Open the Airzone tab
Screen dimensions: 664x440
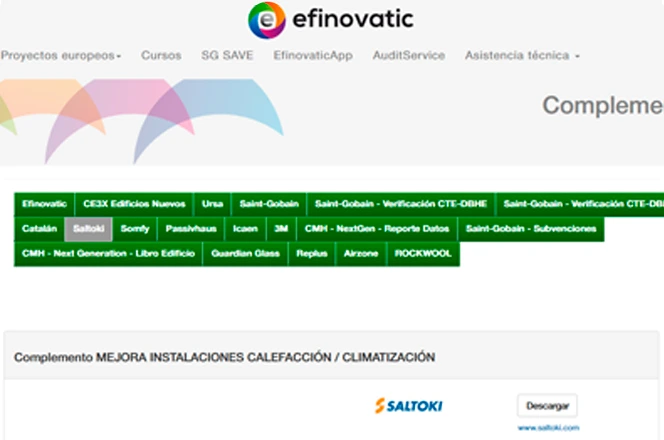coord(361,254)
